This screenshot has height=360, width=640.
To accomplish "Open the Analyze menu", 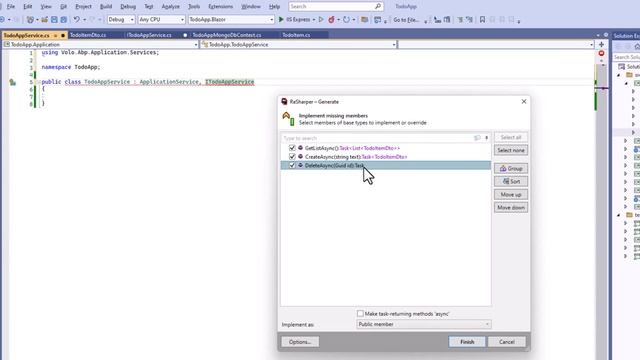I will (170, 7).
